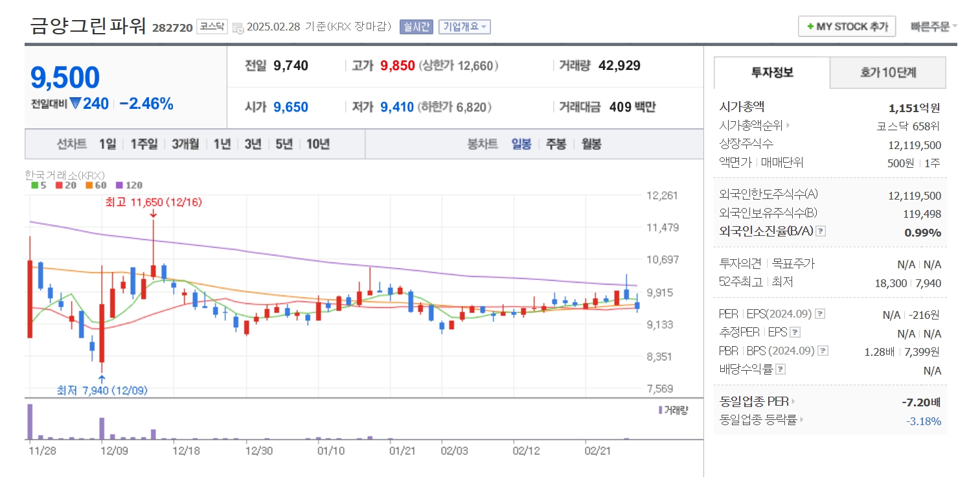Switch to the 호가10단계 tab

(888, 73)
